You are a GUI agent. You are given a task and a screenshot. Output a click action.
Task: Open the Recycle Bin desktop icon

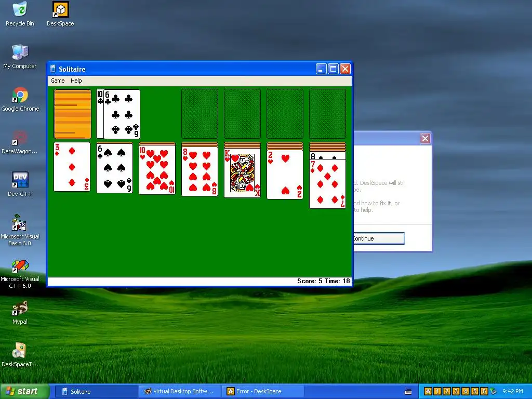pos(20,14)
